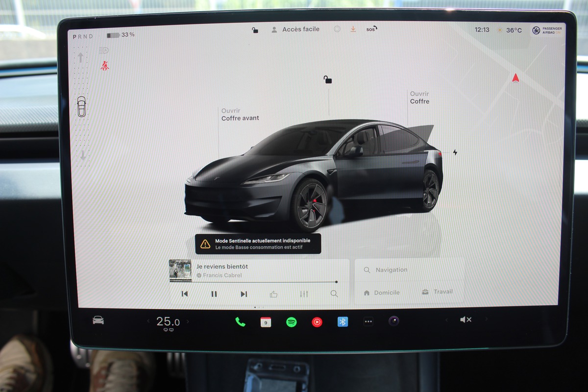Pause the current song
588x392 pixels.
click(x=214, y=294)
